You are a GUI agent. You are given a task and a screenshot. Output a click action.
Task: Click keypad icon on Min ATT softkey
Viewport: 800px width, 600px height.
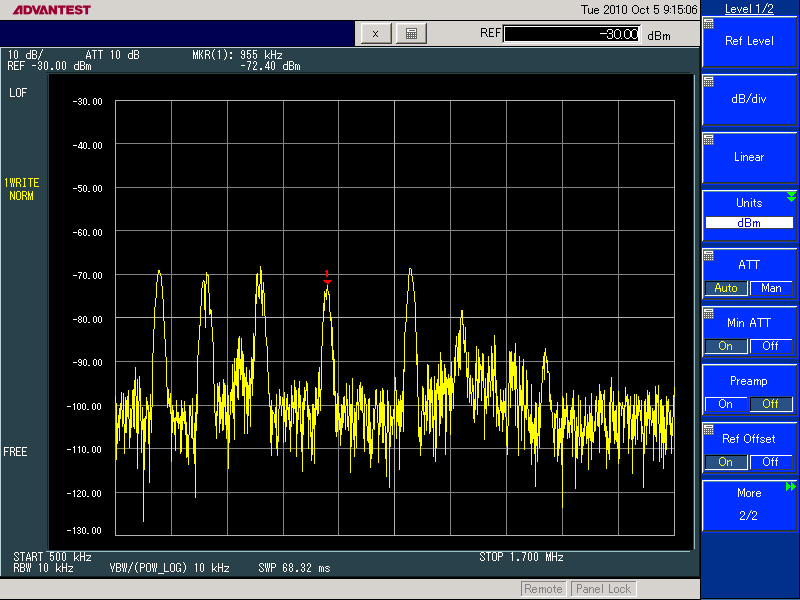(x=709, y=313)
